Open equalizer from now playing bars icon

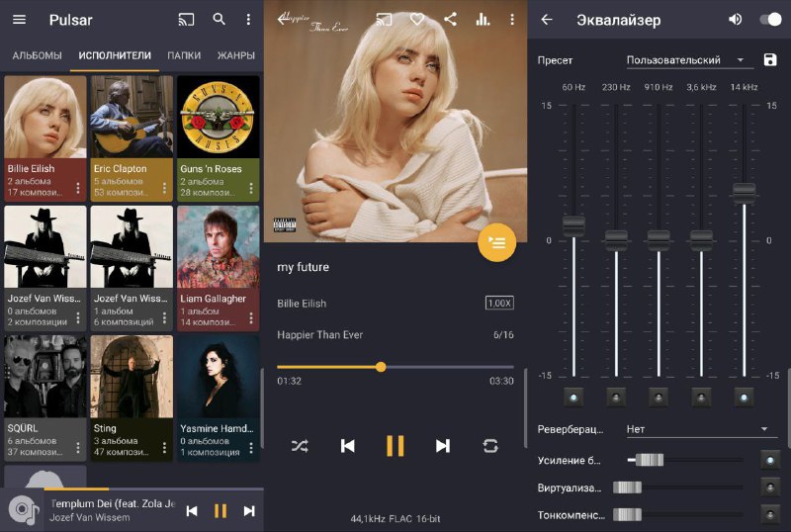483,19
